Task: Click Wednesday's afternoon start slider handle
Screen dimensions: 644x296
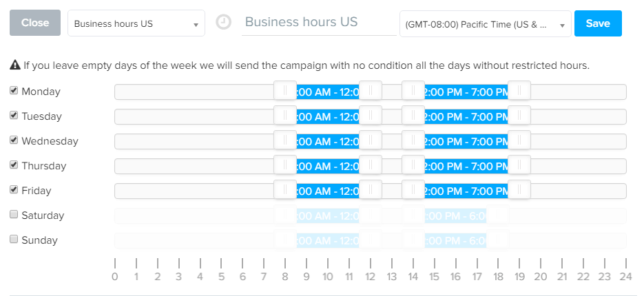Action: click(413, 140)
